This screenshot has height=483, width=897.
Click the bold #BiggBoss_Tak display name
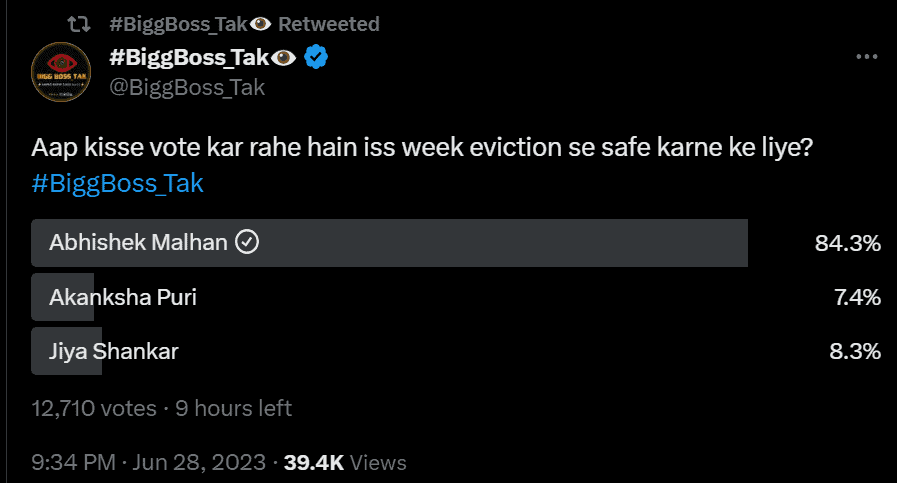pyautogui.click(x=188, y=59)
